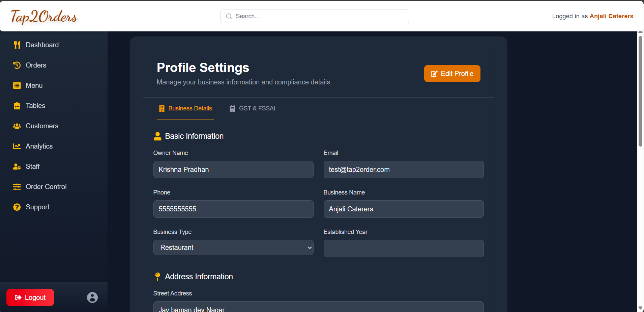Click the Logout arrow icon

tap(18, 297)
